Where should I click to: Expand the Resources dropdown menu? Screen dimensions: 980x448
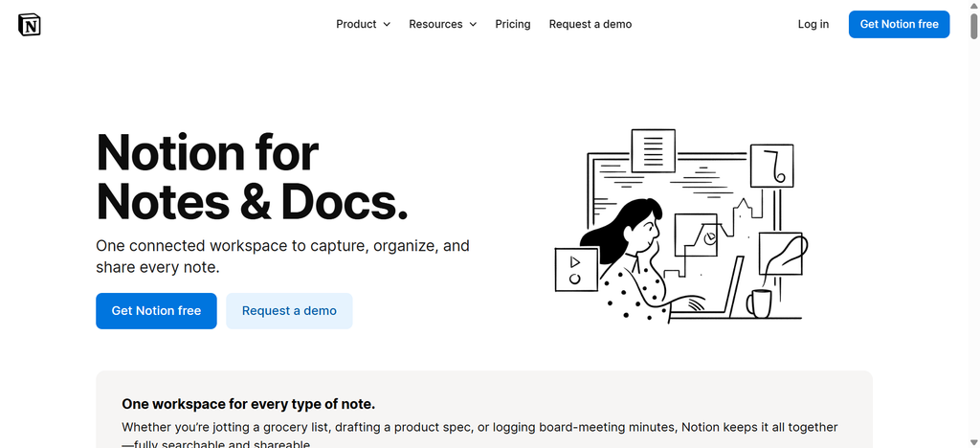point(442,24)
